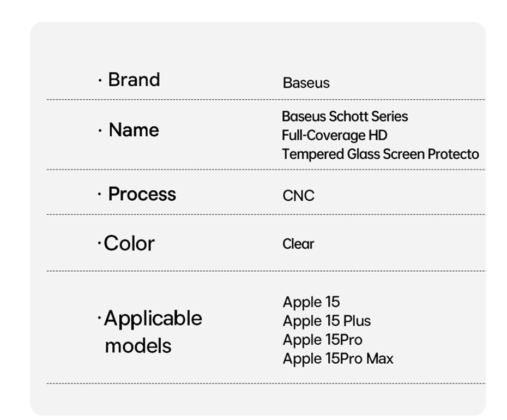Click the bullet dot before Process

[x=100, y=195]
